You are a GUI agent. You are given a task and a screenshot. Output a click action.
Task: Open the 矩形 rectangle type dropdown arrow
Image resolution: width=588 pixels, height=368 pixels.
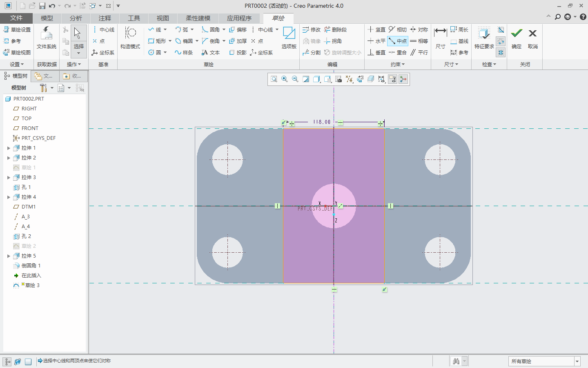point(170,41)
